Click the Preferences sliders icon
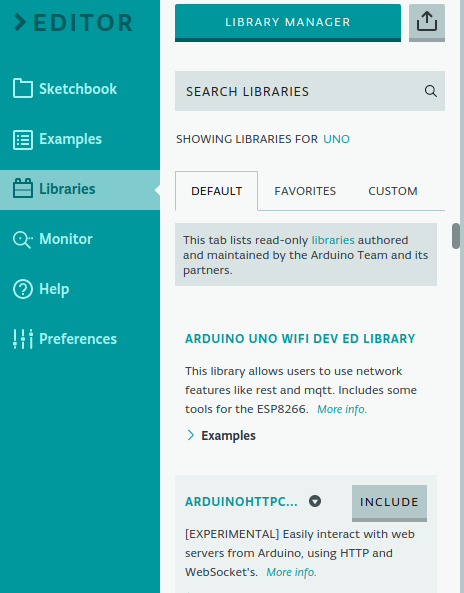The image size is (464, 593). (22, 339)
